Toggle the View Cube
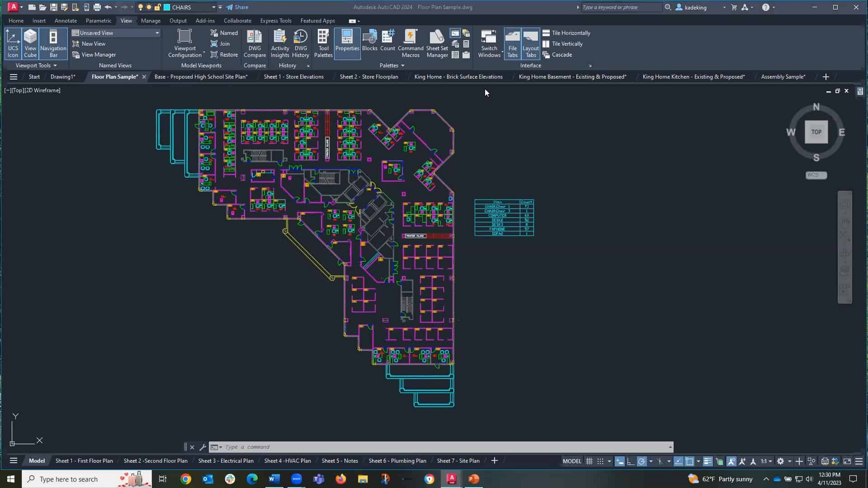This screenshot has width=868, height=488. click(x=30, y=43)
